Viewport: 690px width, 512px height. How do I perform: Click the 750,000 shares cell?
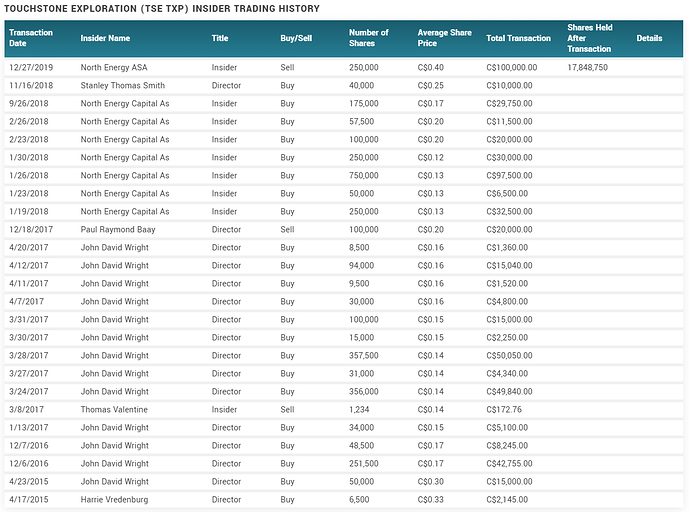click(363, 176)
